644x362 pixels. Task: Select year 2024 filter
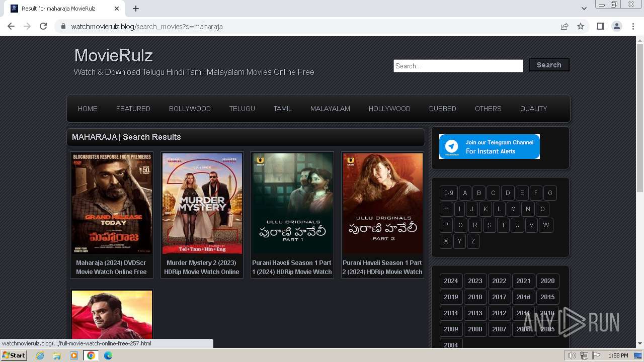coord(451,281)
